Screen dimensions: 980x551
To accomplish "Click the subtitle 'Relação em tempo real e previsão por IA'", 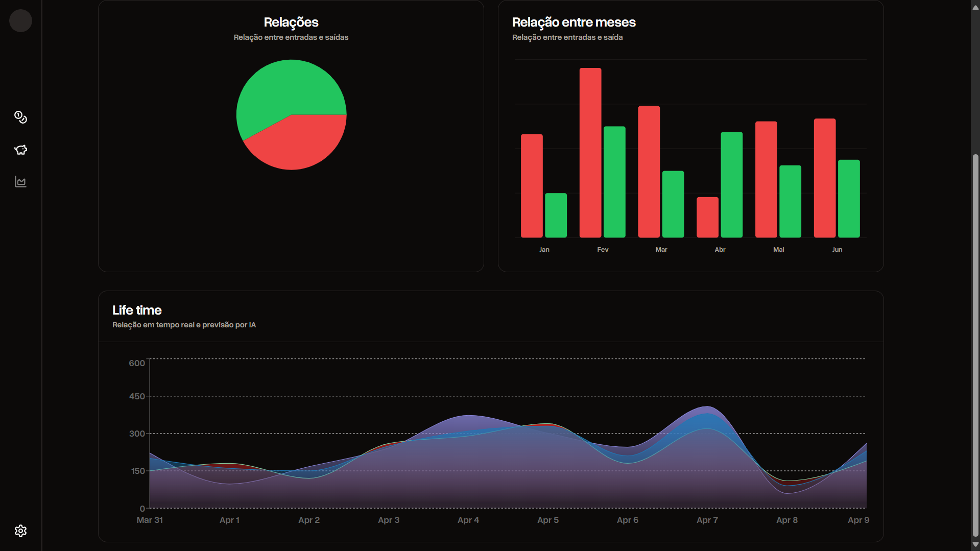I will point(184,325).
